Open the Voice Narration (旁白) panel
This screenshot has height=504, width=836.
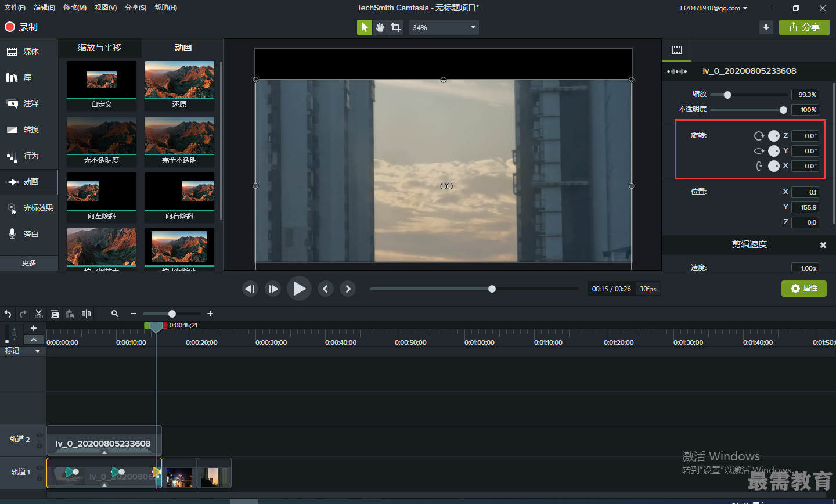[x=29, y=234]
